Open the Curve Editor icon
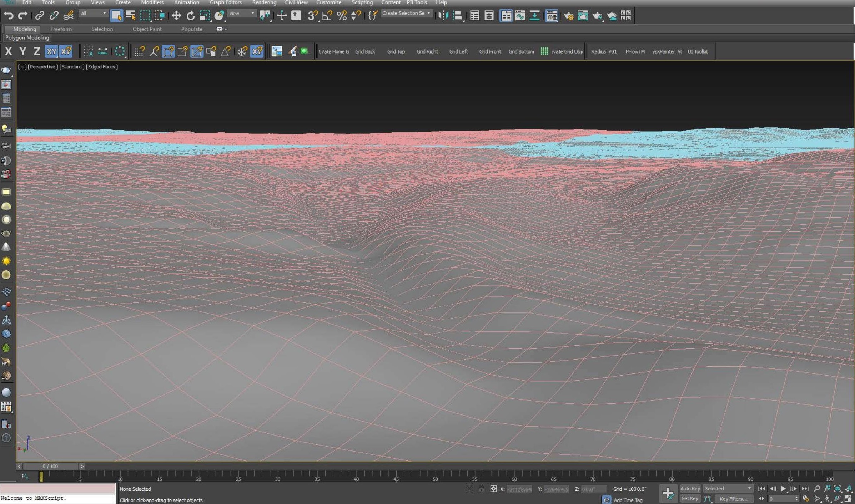This screenshot has width=855, height=504. (x=520, y=15)
